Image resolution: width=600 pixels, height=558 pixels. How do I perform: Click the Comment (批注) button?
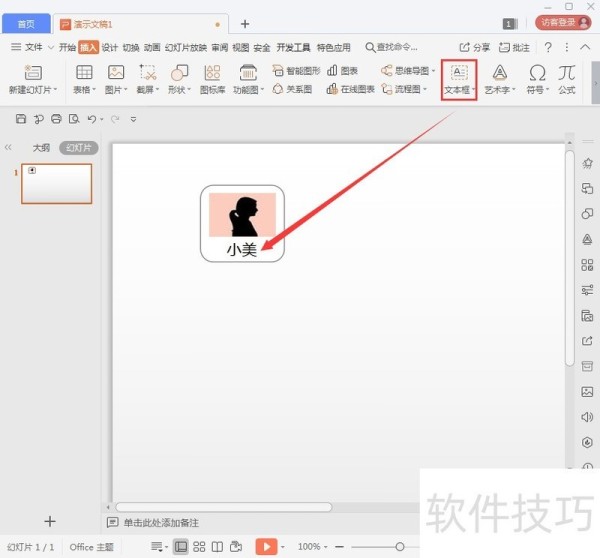point(514,47)
